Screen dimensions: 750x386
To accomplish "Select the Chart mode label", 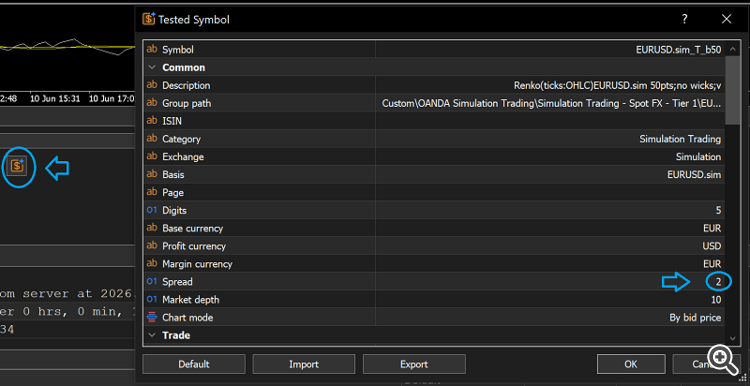I will coord(188,318).
